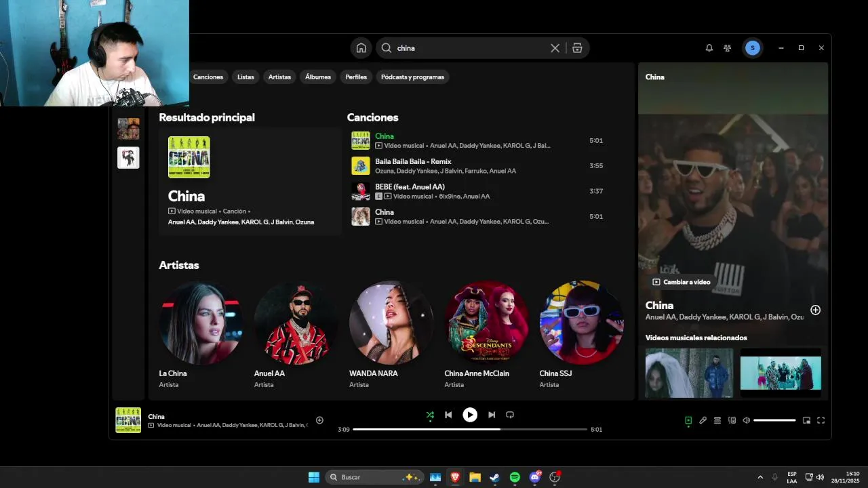Skip to previous track
The width and height of the screenshot is (868, 488).
448,415
